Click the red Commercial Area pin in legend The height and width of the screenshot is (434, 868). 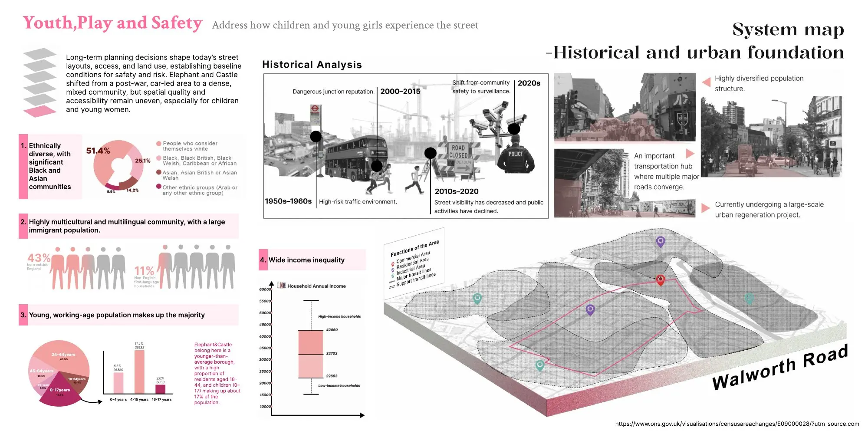point(393,264)
